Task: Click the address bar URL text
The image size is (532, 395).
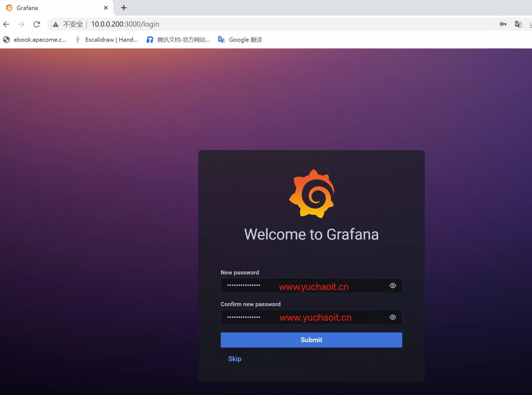Action: pos(125,24)
